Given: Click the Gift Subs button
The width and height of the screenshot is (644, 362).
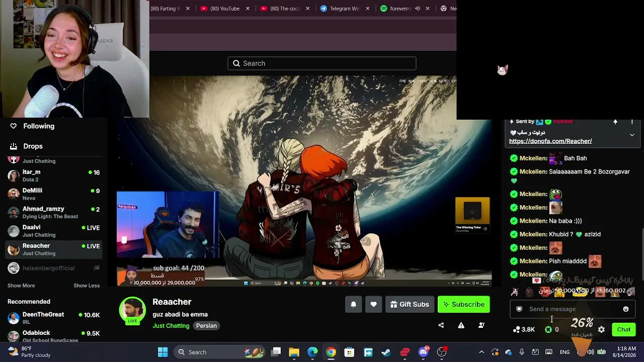Looking at the screenshot, I should 410,304.
